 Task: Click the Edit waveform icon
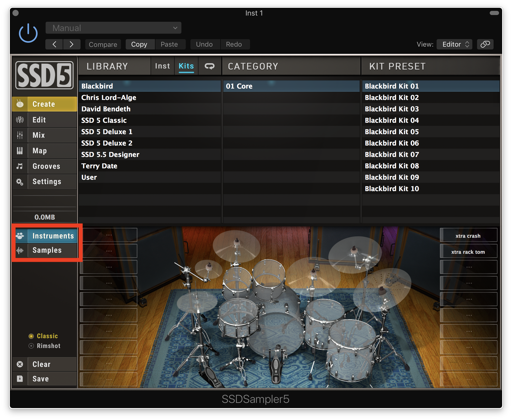click(x=20, y=120)
